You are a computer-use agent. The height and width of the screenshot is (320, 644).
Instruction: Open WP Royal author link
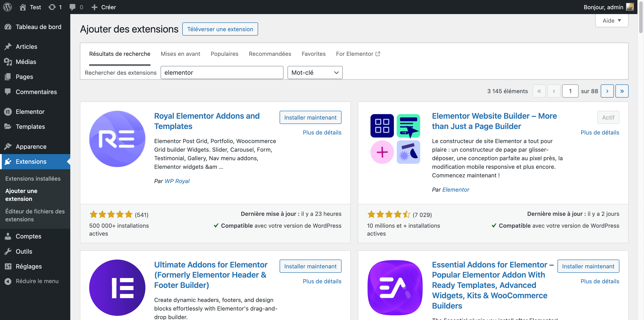(177, 181)
